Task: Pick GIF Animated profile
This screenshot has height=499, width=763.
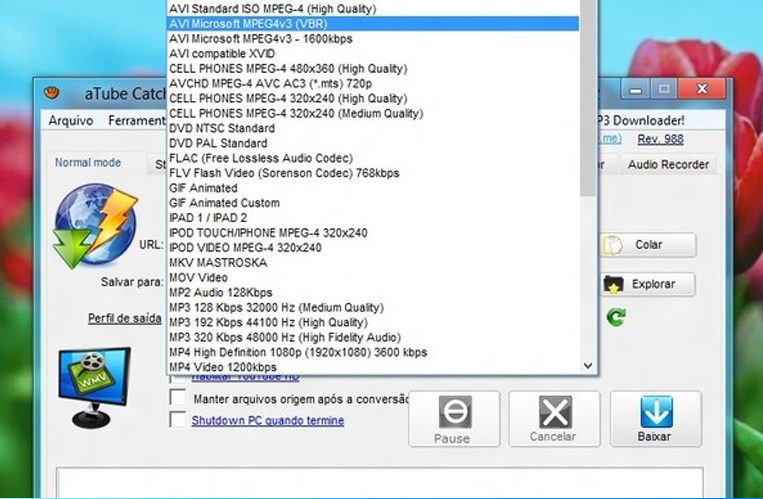Action: pos(373,188)
